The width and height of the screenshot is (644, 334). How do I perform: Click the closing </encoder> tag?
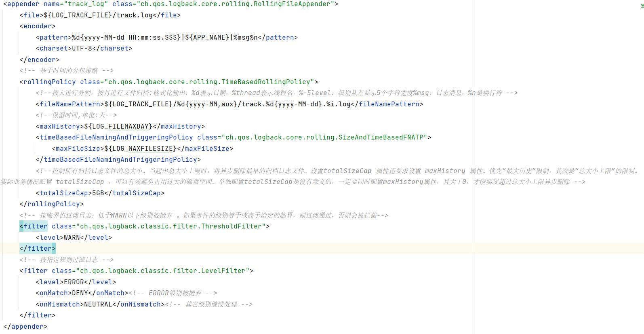coord(40,59)
